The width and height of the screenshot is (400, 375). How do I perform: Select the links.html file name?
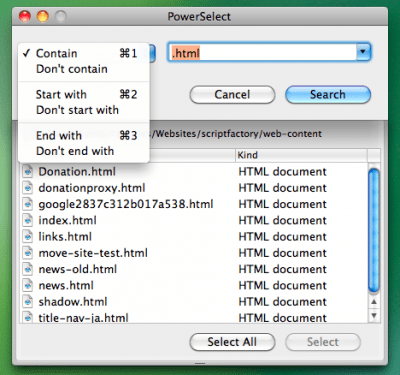(x=65, y=237)
